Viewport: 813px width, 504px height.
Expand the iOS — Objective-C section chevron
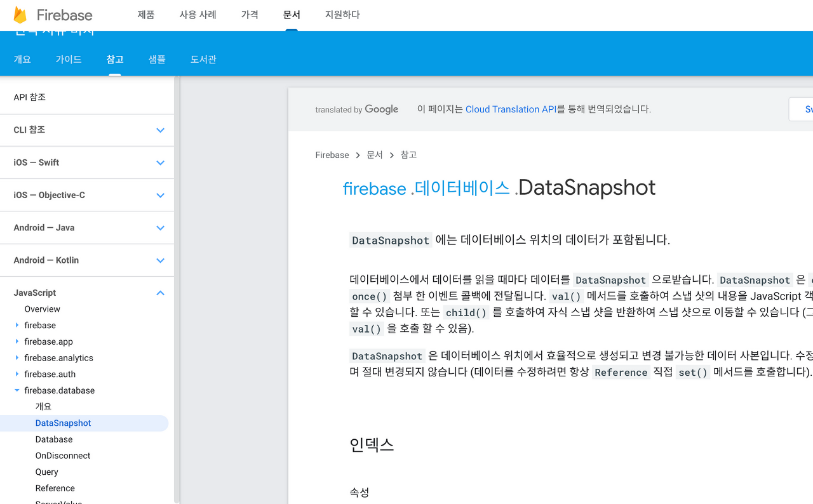(160, 196)
